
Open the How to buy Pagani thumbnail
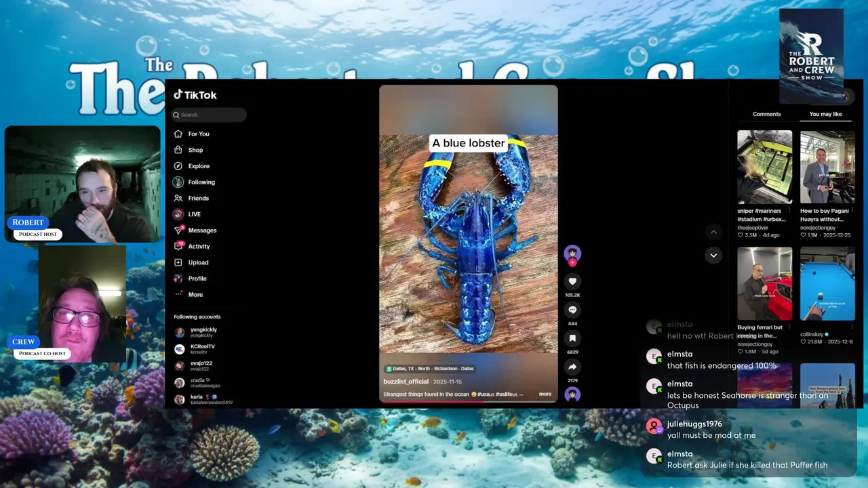click(x=827, y=167)
